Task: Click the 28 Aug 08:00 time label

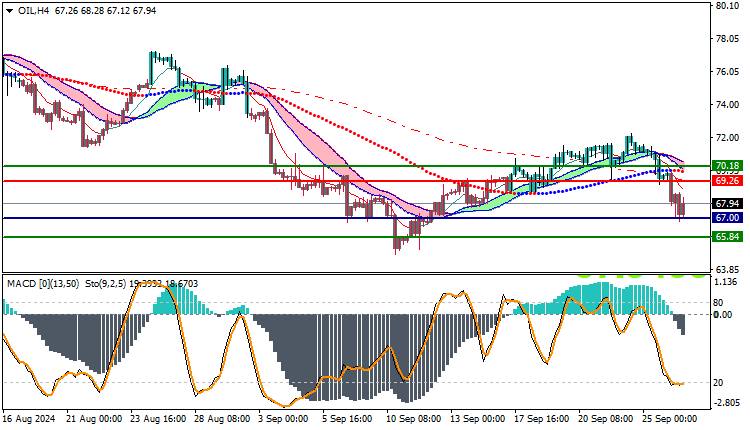Action: coord(222,419)
